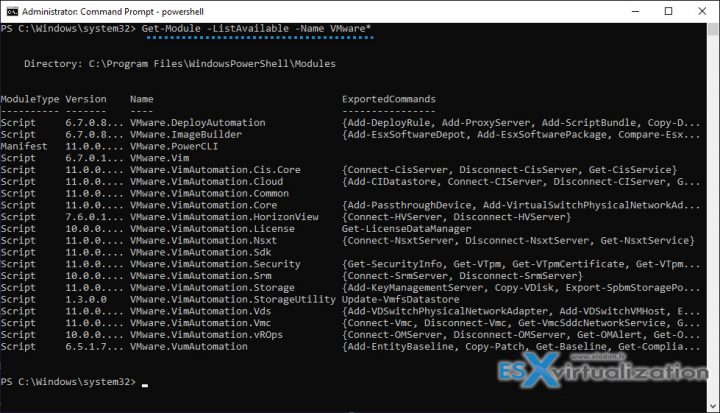Image resolution: width=720 pixels, height=413 pixels.
Task: Click '{Connect-SrmServer, Disconnect-SrmServer}' commands text
Action: pyautogui.click(x=462, y=276)
